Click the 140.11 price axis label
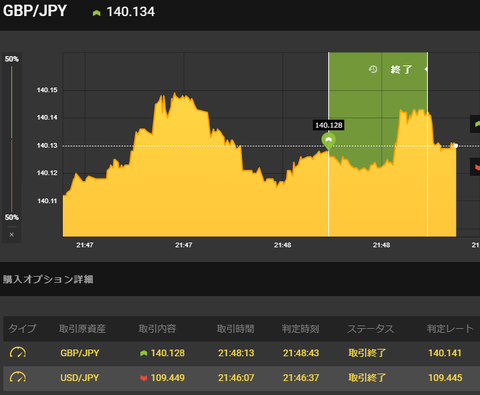This screenshot has width=480, height=395. 47,201
